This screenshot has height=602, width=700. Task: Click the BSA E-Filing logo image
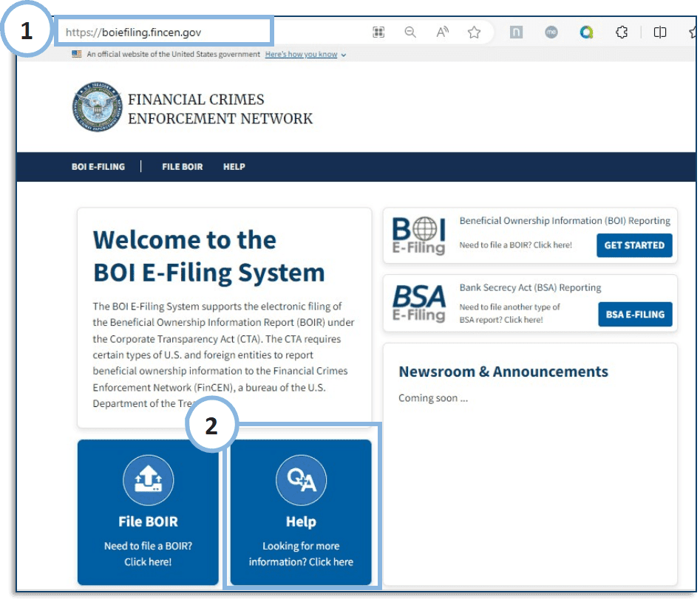coord(418,304)
